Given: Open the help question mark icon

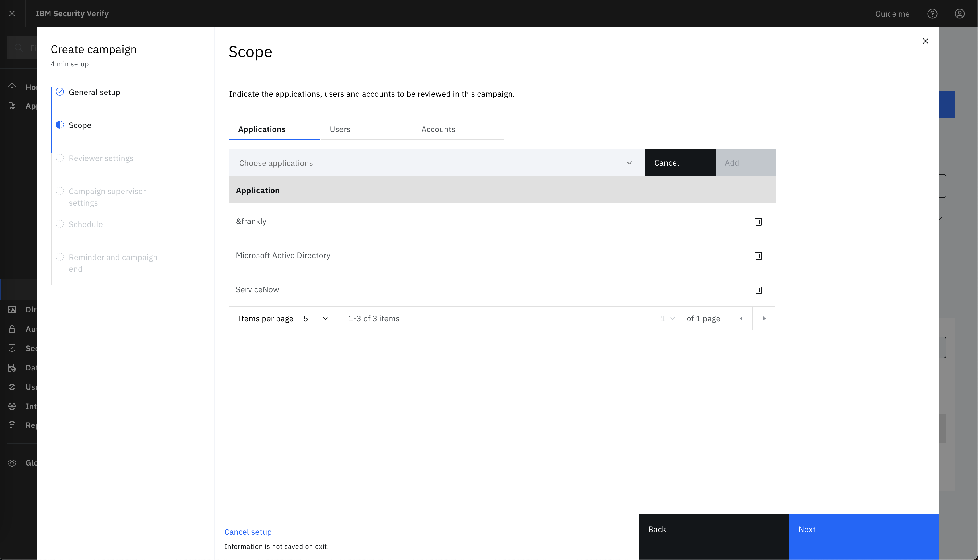Looking at the screenshot, I should click(x=932, y=14).
